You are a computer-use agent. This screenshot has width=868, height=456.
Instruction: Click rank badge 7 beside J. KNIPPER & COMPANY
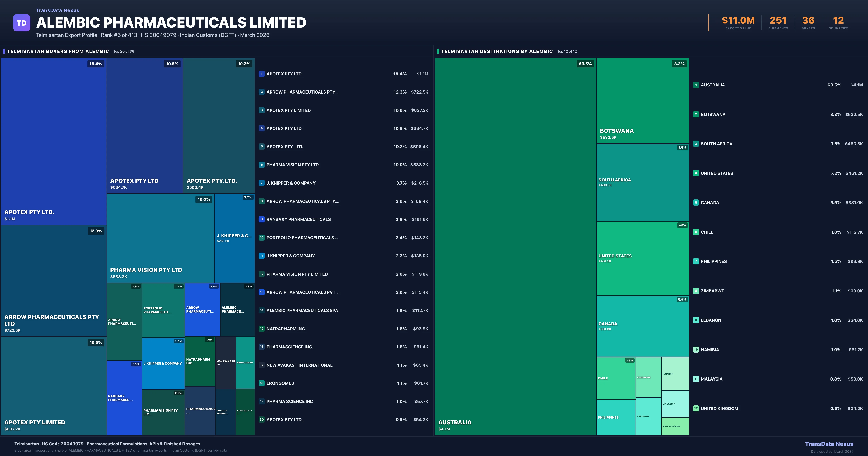point(261,183)
